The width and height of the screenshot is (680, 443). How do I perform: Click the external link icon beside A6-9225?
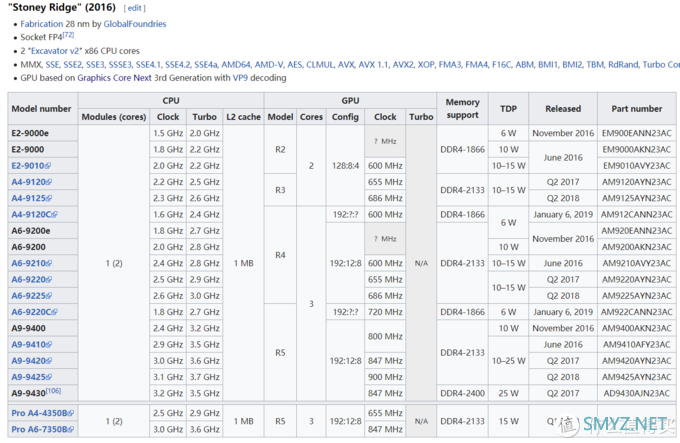click(49, 296)
